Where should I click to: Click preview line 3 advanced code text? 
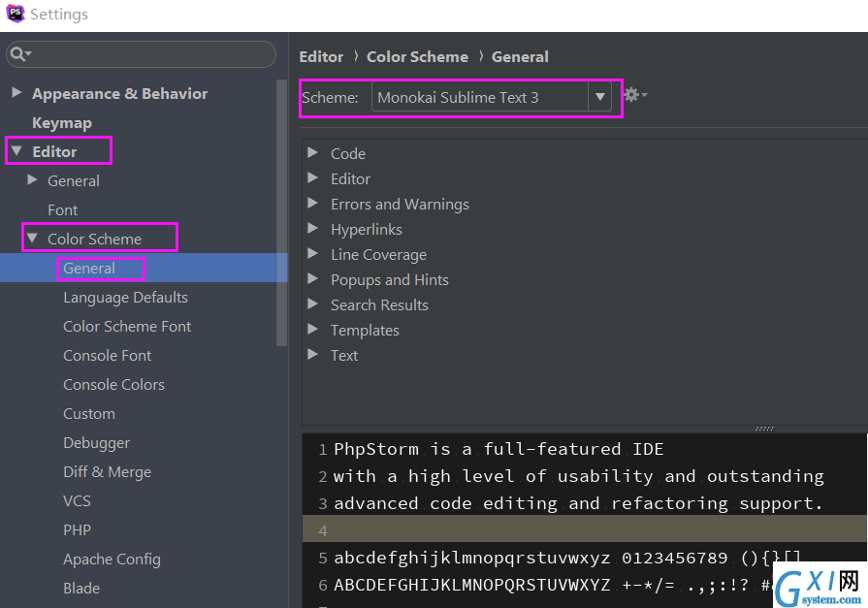pos(578,503)
